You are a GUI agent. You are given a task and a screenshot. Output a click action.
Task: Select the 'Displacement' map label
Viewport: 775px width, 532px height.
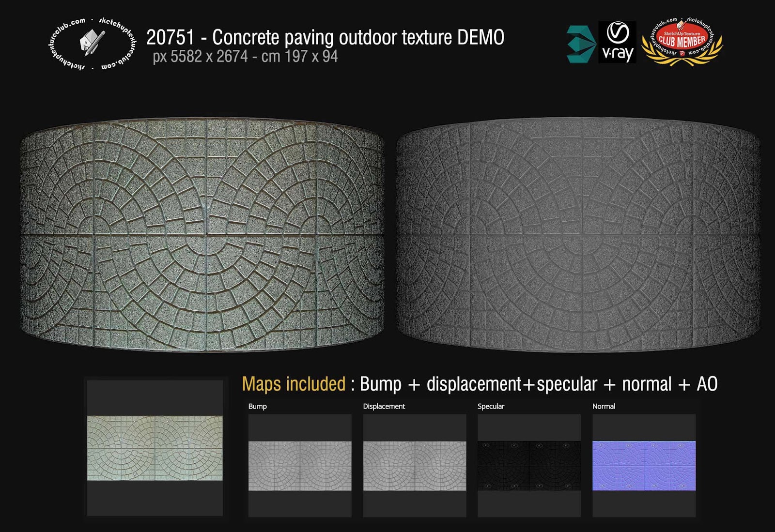[383, 407]
